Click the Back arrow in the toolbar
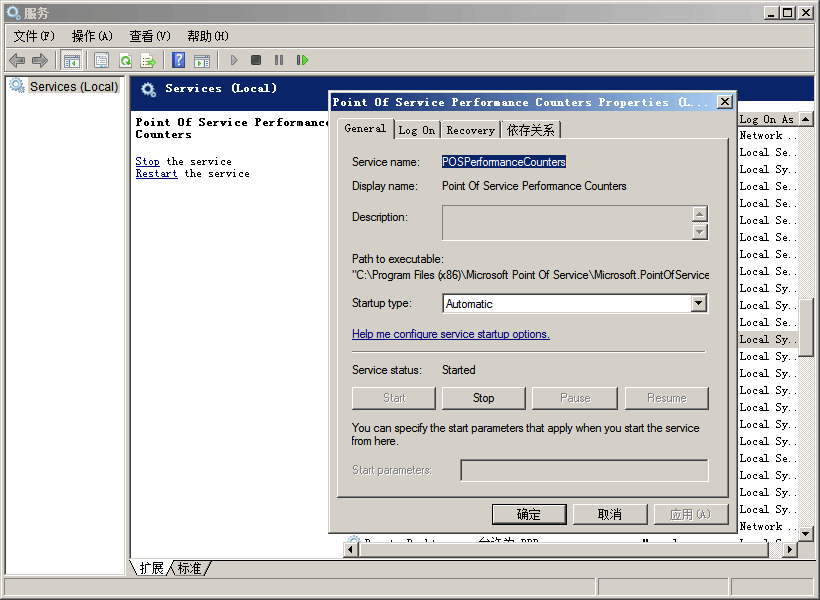820x600 pixels. click(17, 61)
